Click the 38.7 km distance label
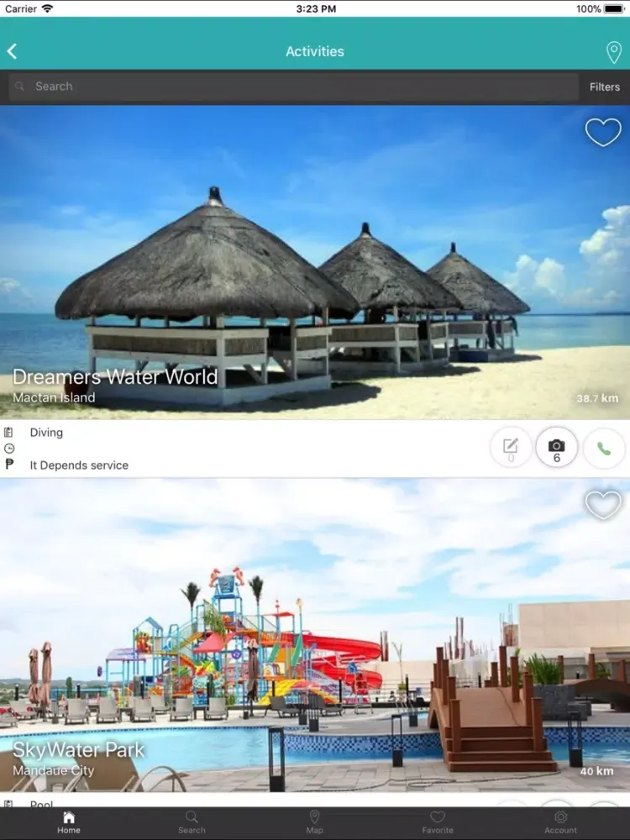Screen dimensions: 630x840 pos(596,398)
